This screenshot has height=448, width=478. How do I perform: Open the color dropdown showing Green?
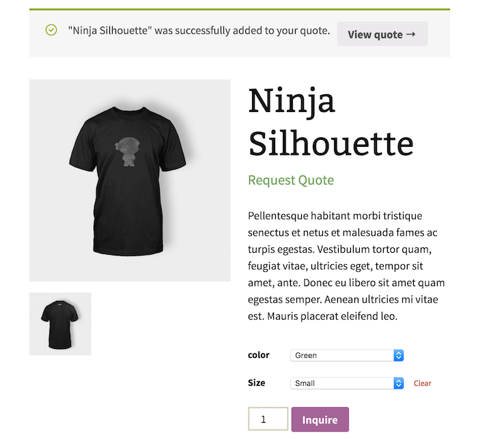(347, 355)
